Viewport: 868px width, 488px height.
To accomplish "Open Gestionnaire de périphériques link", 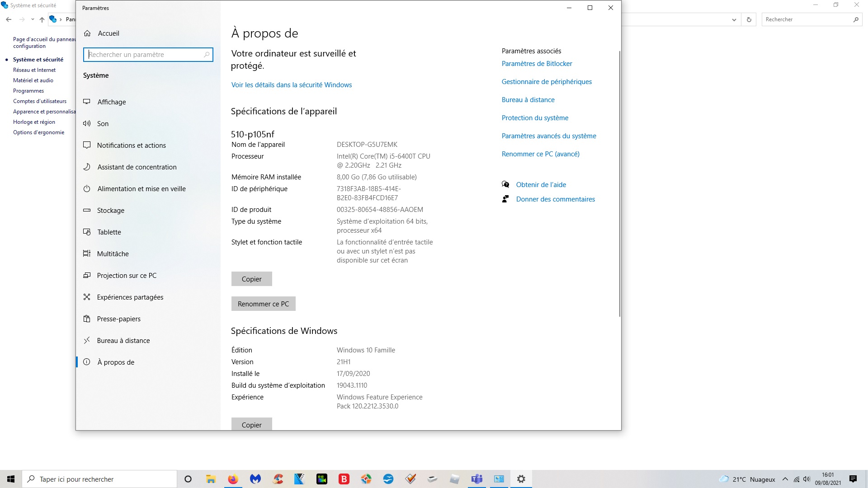I will tap(547, 82).
